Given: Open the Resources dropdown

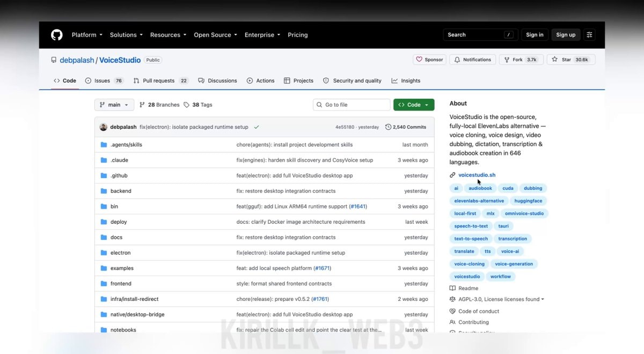Looking at the screenshot, I should click(x=168, y=35).
